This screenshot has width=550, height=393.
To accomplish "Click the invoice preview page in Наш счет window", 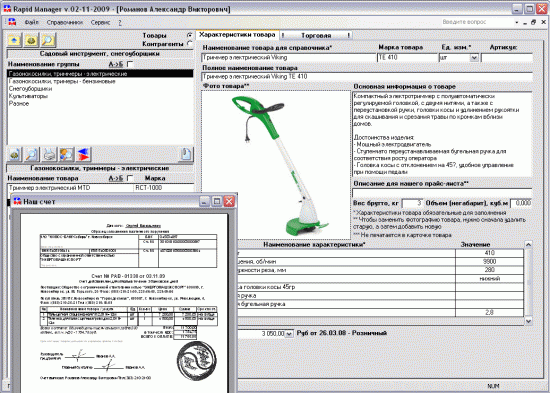I will click(x=124, y=303).
